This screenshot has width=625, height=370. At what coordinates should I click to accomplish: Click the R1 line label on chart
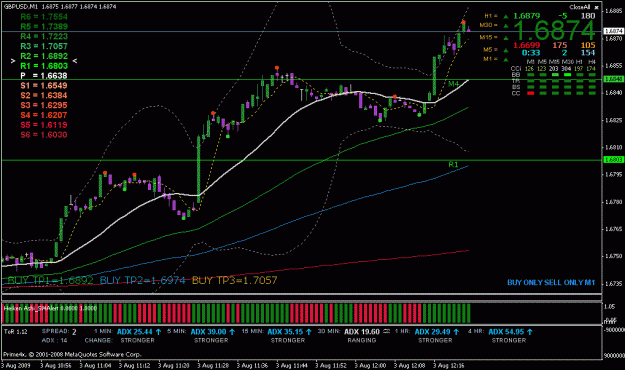[453, 164]
